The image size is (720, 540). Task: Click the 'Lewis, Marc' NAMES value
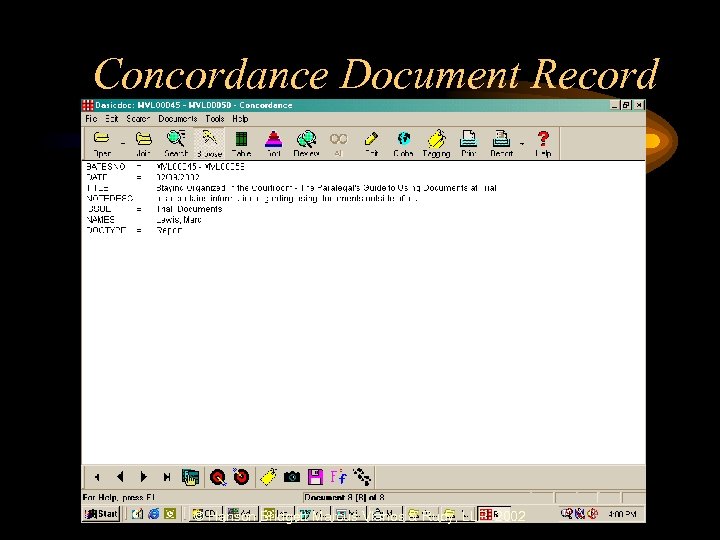179,220
